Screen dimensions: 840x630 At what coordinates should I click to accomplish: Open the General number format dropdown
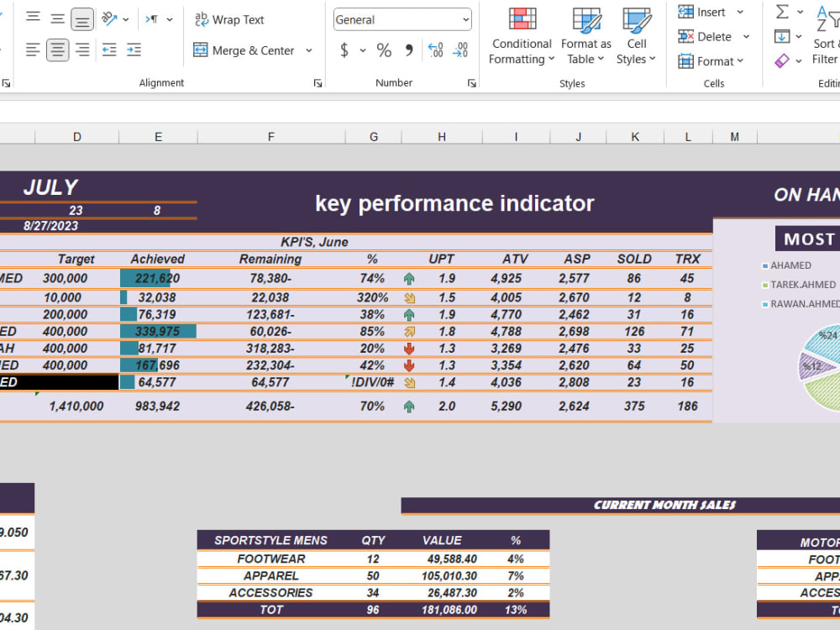[x=402, y=18]
